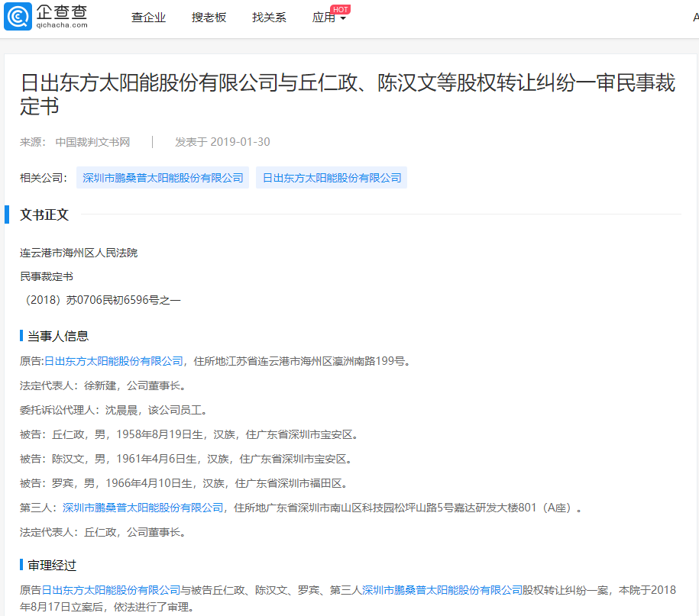Open the 找关系 menu item
Screen dimensions: 699x616
[x=269, y=18]
